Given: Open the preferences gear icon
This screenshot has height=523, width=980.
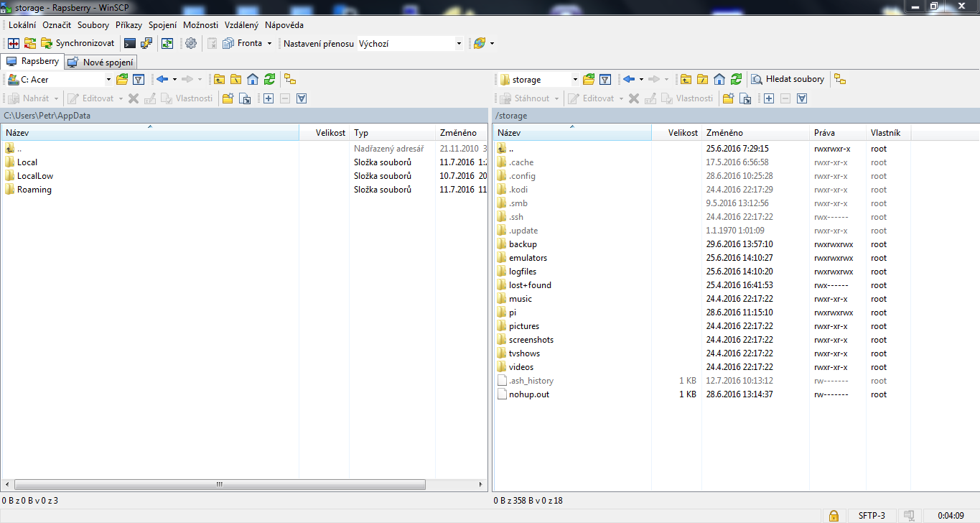Looking at the screenshot, I should point(190,43).
